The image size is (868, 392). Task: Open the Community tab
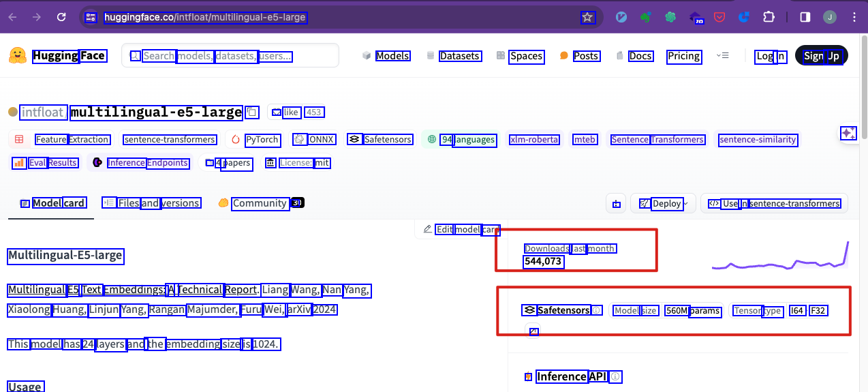(260, 203)
